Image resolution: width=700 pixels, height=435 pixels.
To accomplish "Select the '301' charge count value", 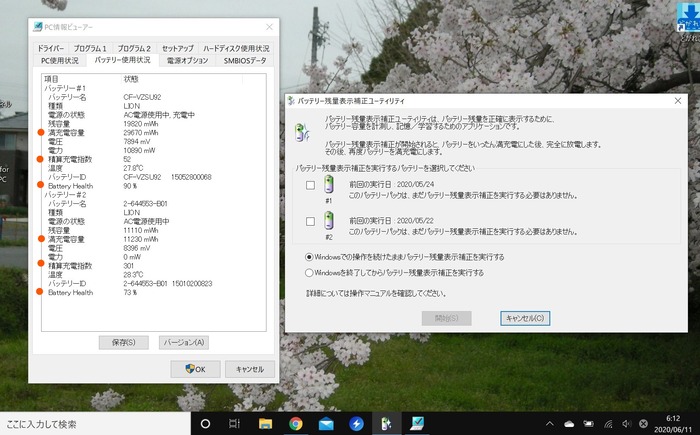I will (x=129, y=266).
